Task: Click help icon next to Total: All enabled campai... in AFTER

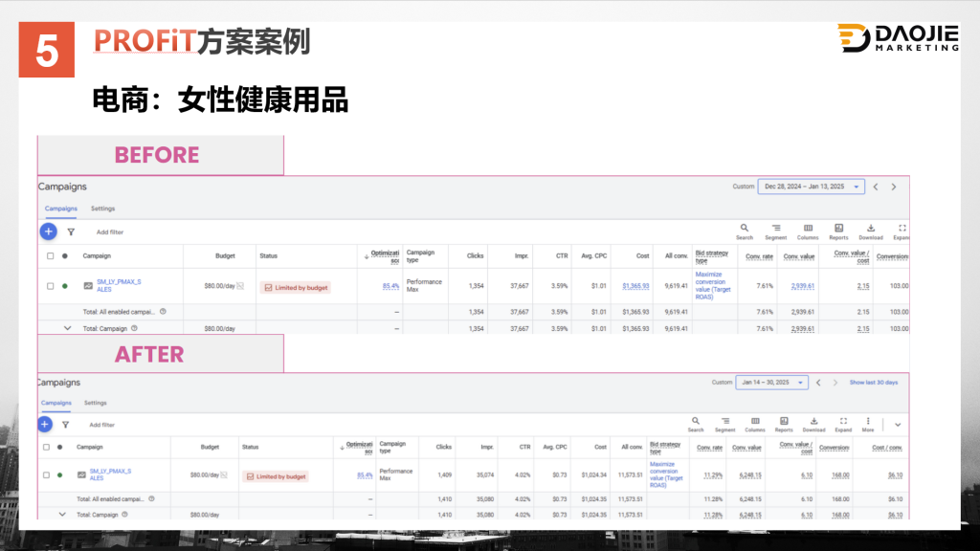Action: 151,498
